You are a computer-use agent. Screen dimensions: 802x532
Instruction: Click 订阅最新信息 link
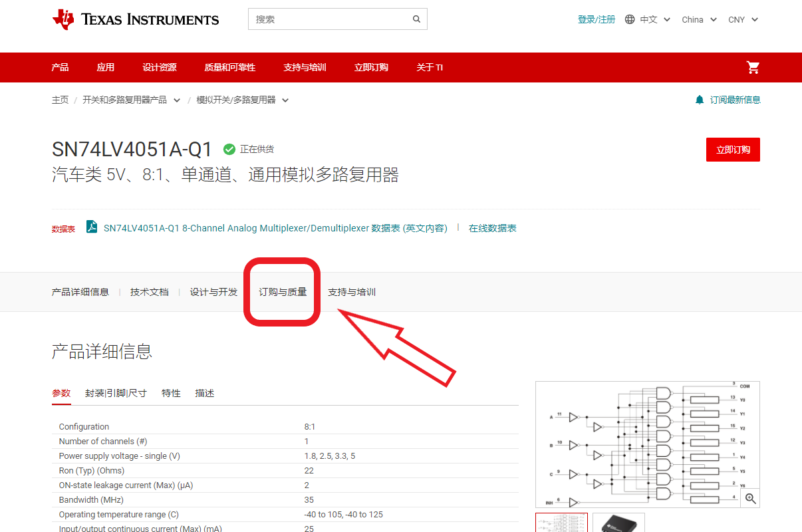(735, 100)
